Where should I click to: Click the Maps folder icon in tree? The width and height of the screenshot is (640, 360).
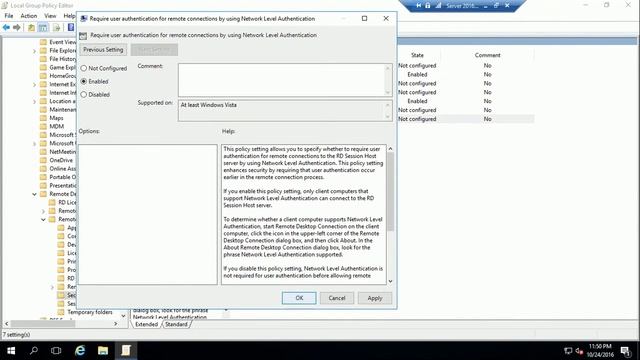[x=43, y=118]
